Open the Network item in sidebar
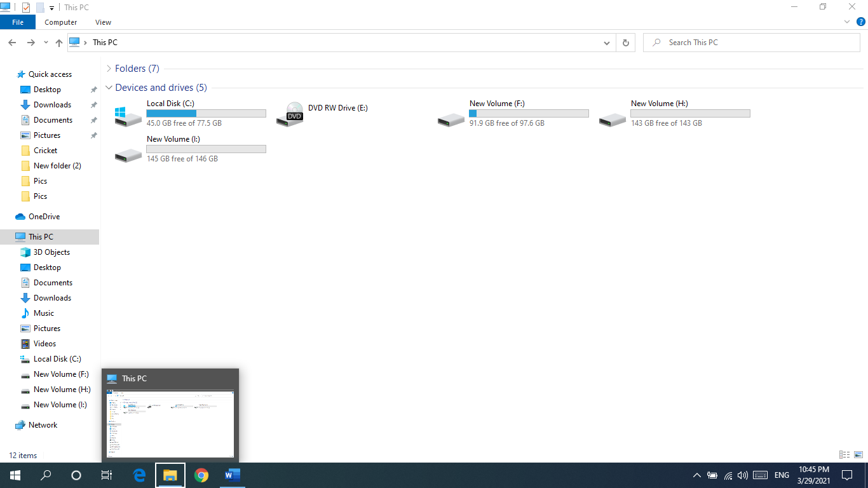Screen dimensions: 868x488 point(42,424)
